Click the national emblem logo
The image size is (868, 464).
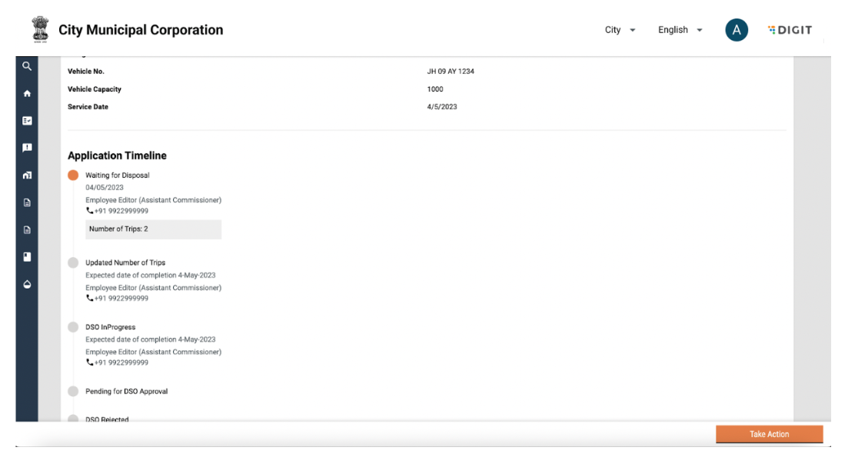click(x=38, y=29)
